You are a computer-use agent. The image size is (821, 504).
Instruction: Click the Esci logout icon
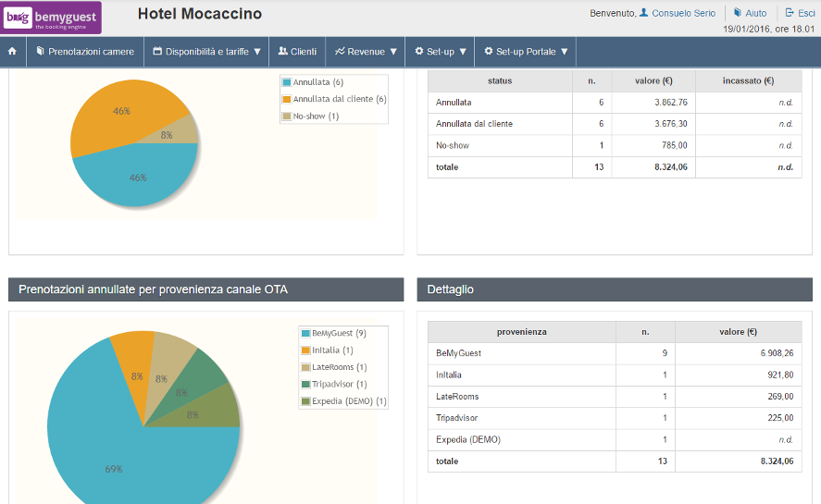click(788, 13)
